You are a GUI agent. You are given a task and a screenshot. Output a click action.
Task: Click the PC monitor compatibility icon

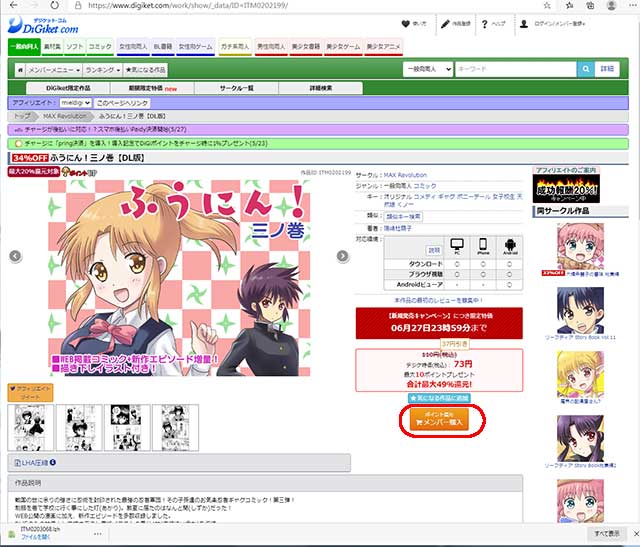[457, 246]
